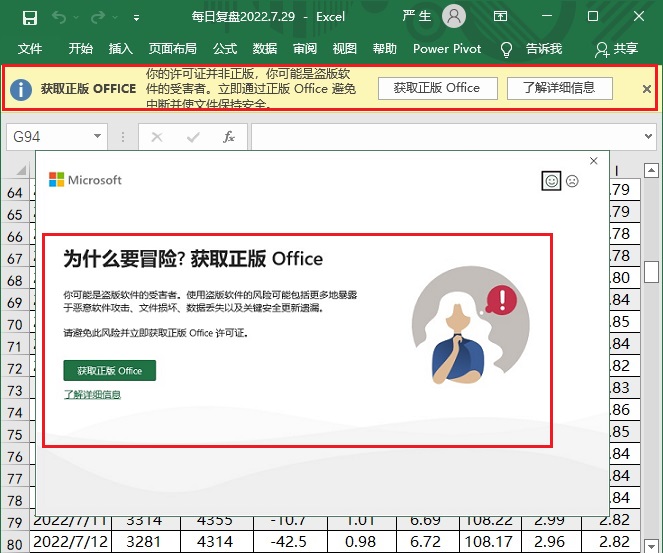Select column I header

[x=617, y=170]
